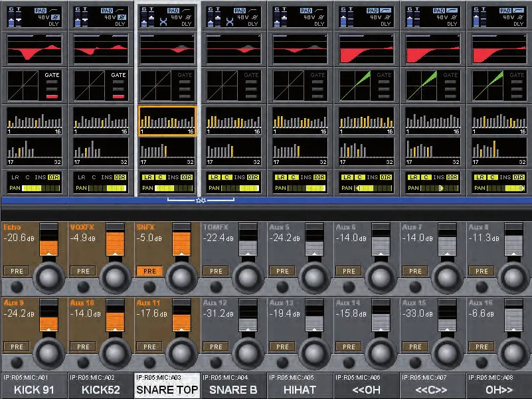
Task: Toggle the small round button under Aux 6 PRE
Action: (349, 287)
